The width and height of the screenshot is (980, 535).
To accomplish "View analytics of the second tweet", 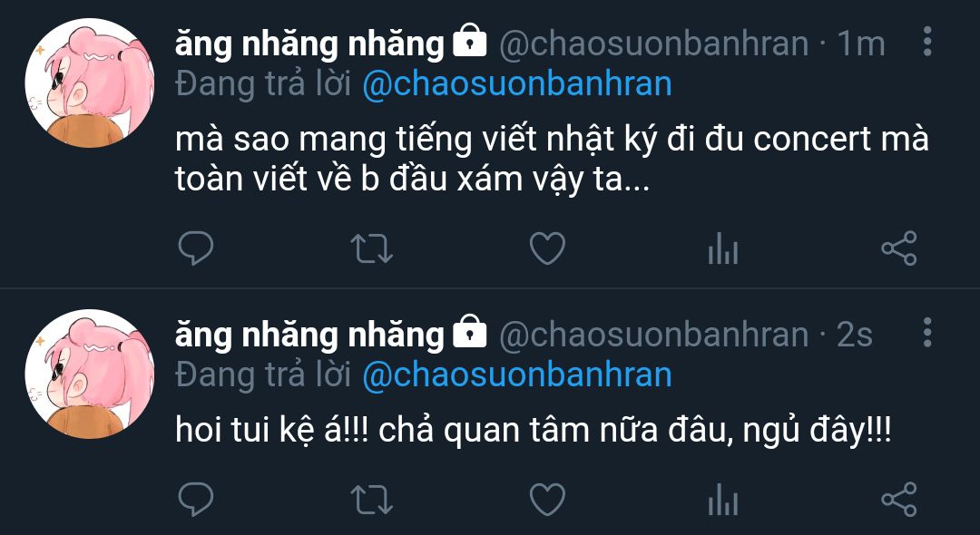I will pos(723,499).
